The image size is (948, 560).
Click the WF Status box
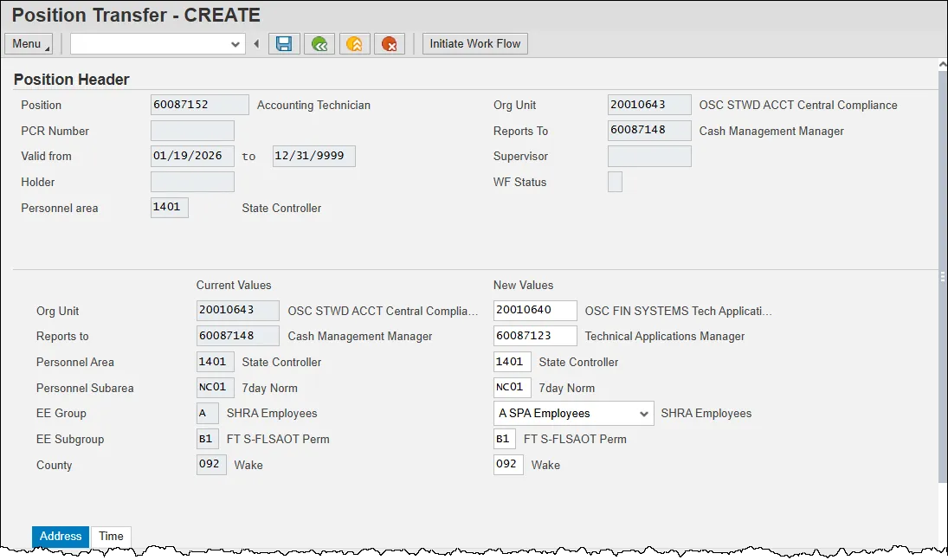(615, 183)
